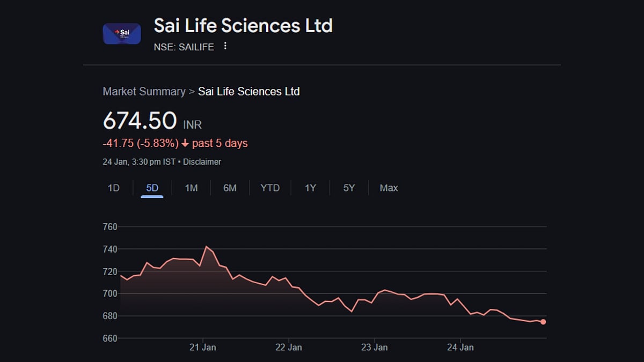Show the 1M price history
The image size is (644, 362).
(x=191, y=188)
